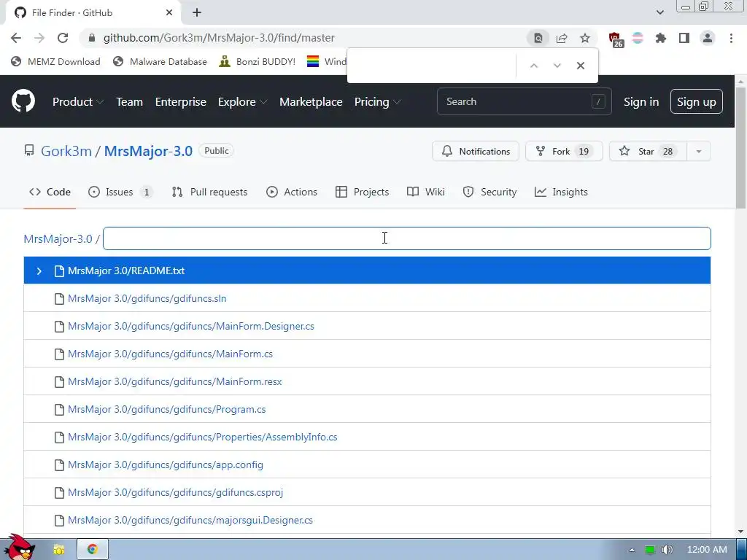Open a new browser tab
Image resolution: width=747 pixels, height=560 pixels.
197,13
